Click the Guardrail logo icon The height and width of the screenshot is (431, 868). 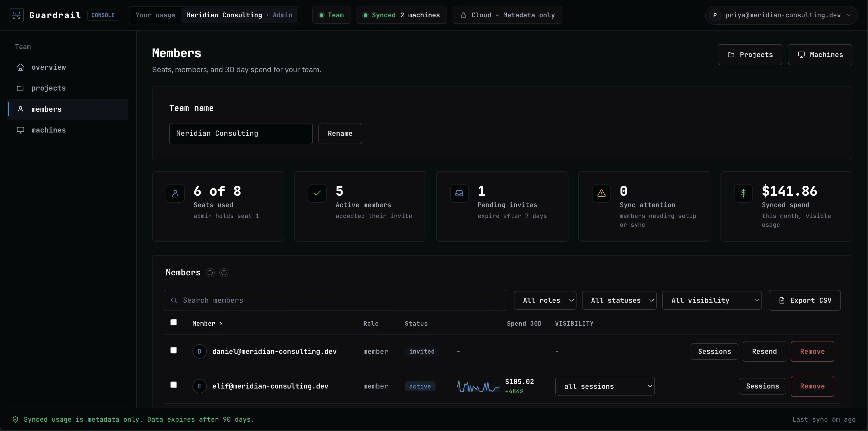pos(17,15)
